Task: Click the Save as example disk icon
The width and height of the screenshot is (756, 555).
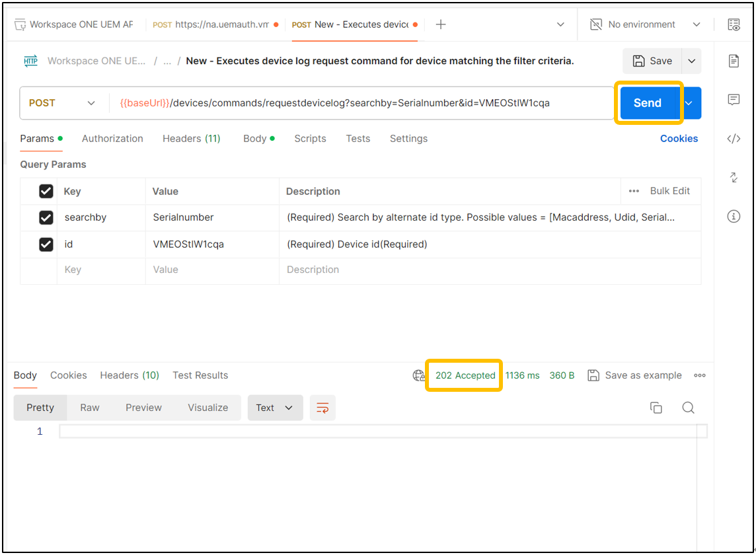Action: [593, 376]
